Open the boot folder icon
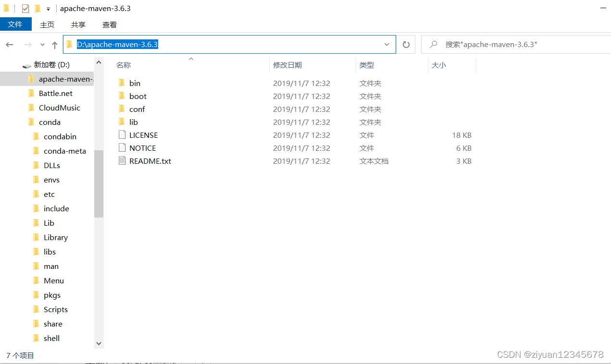 [x=122, y=96]
